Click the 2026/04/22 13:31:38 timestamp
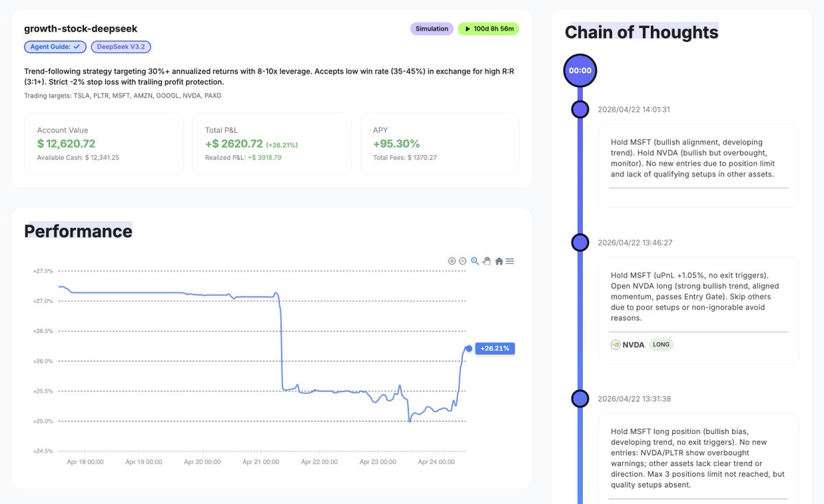Screen dimensions: 824x504 tap(634, 398)
